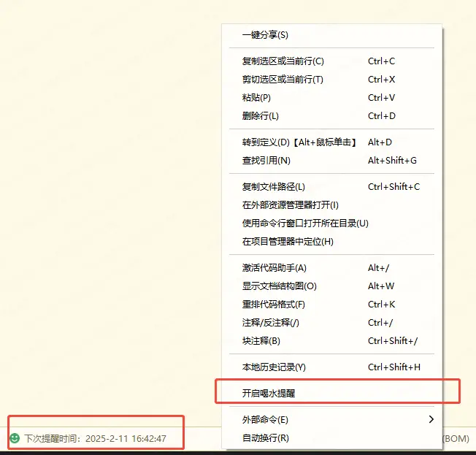Click 查找引用(N) find references
Image resolution: width=476 pixels, height=455 pixels.
coord(266,161)
